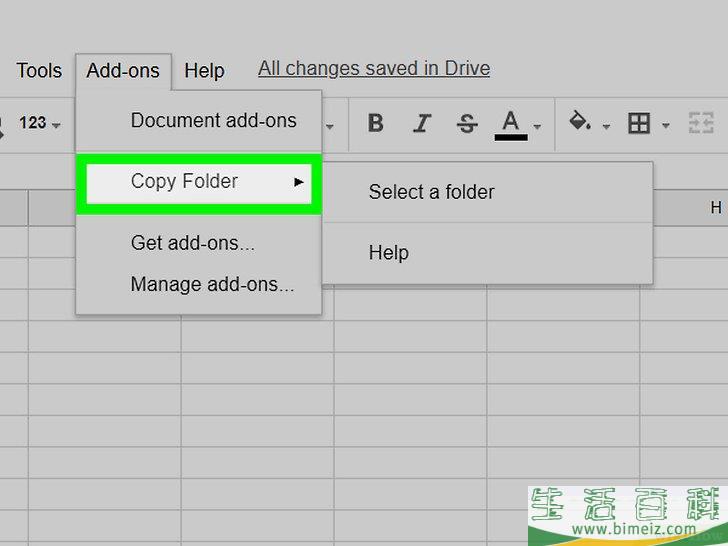Toggle bold formatting
Screen dimensions: 728x546
(x=376, y=123)
